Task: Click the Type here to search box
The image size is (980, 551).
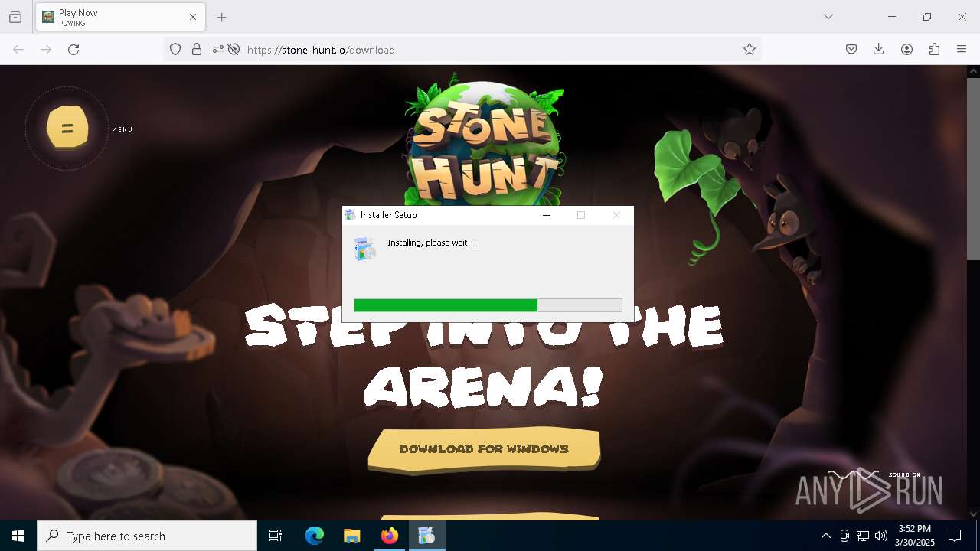Action: tap(147, 536)
